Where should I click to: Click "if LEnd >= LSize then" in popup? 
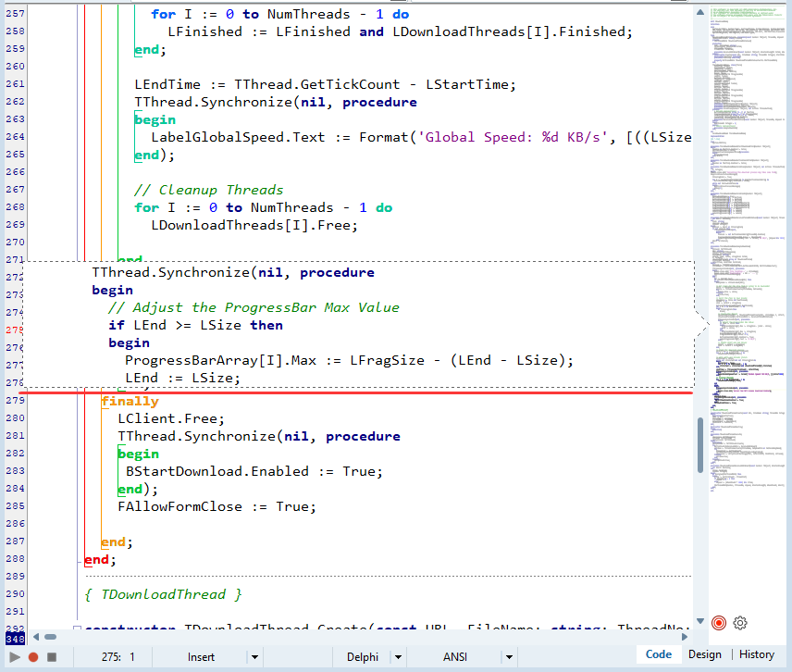coord(195,325)
